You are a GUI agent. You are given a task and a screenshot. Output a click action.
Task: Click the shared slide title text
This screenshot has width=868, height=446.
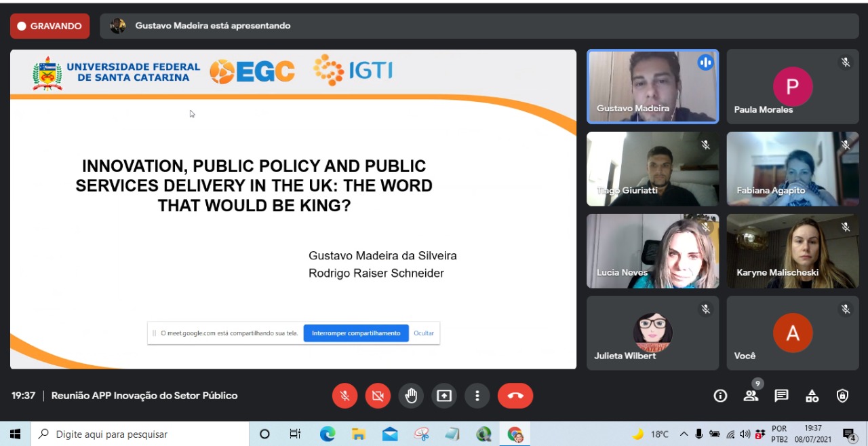click(254, 185)
